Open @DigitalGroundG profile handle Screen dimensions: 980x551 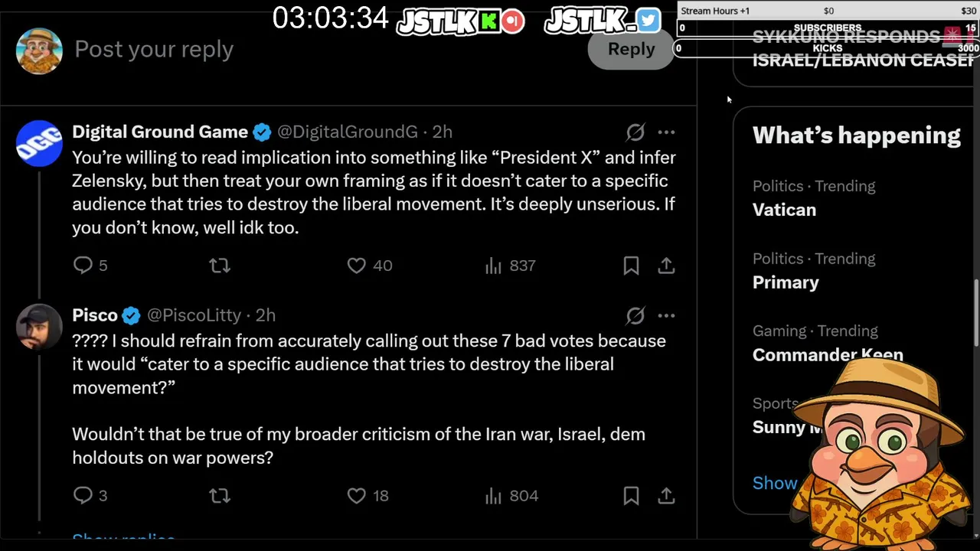click(347, 132)
